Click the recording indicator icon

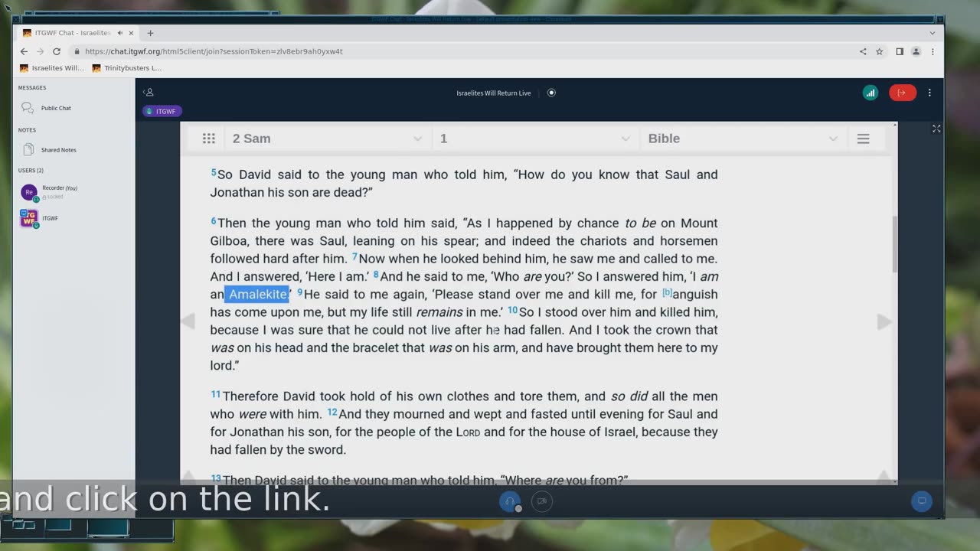coord(551,93)
